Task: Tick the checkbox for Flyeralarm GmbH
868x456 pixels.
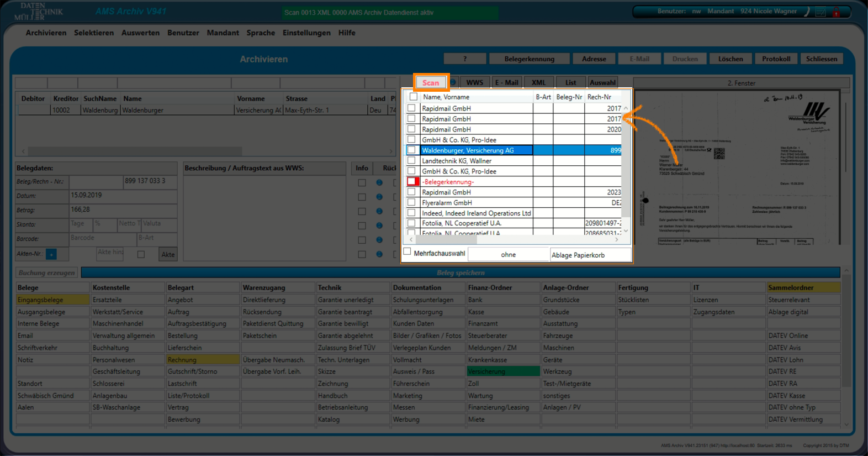Action: pyautogui.click(x=411, y=202)
